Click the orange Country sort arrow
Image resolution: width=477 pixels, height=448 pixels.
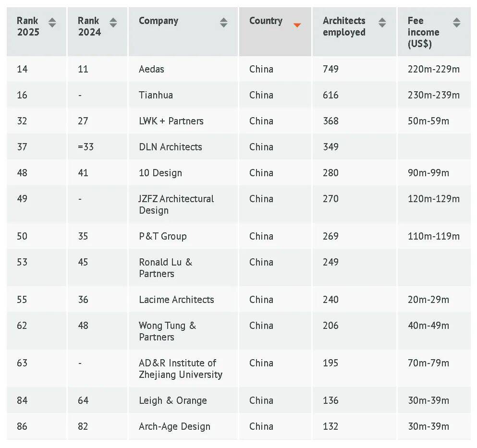(297, 25)
